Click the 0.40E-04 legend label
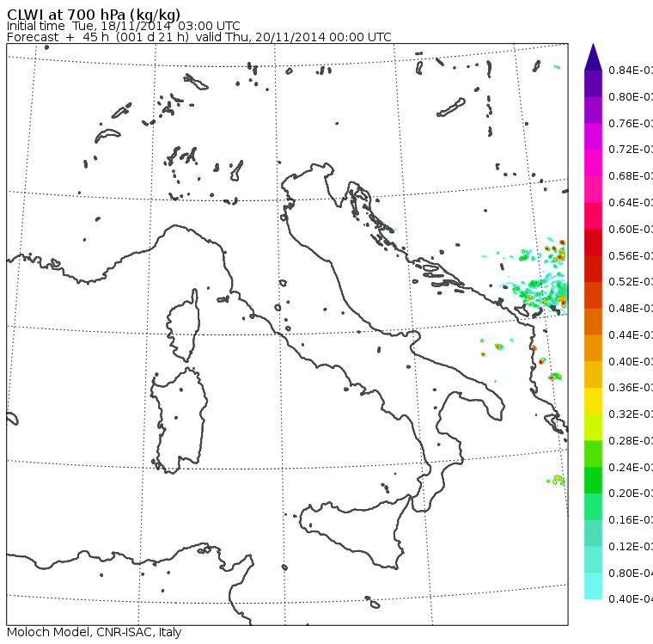The image size is (653, 644). pos(631,599)
